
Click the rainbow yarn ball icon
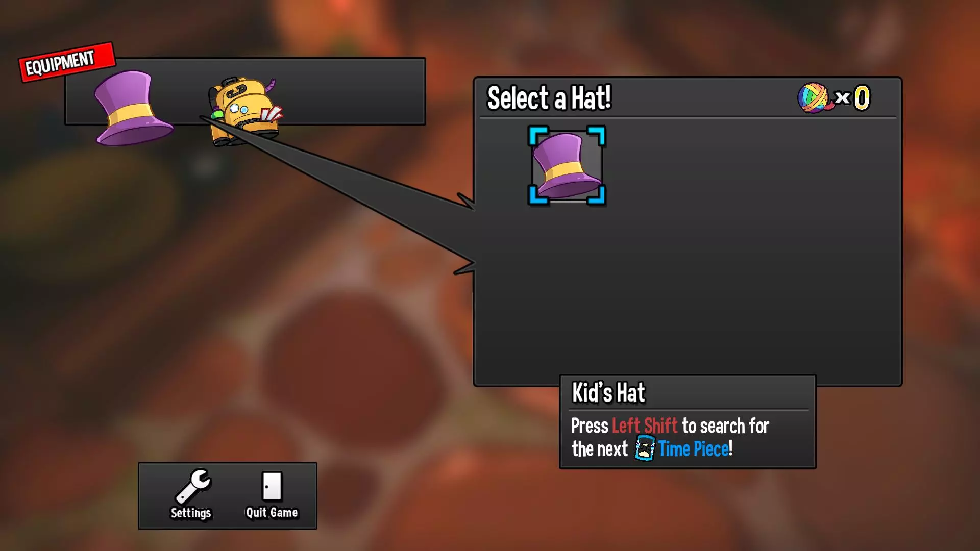click(x=813, y=97)
